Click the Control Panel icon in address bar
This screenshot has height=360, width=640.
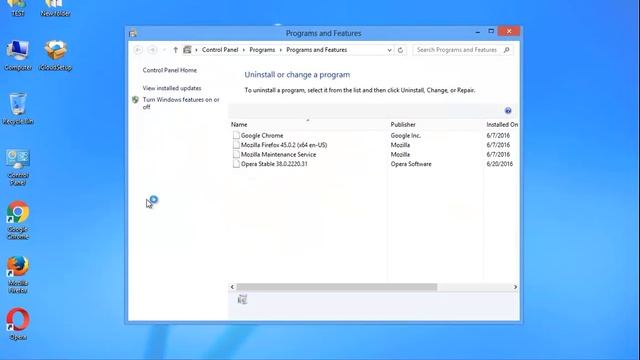(x=187, y=50)
